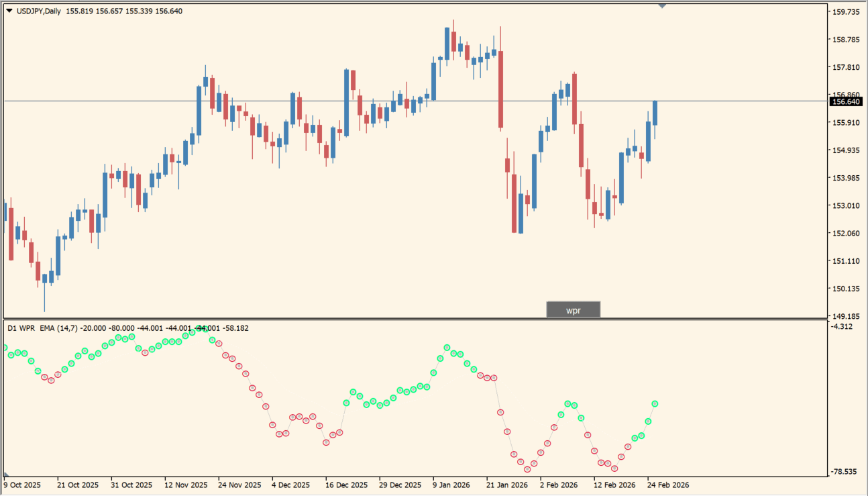Select the D1 WPR EMA indicator label
The width and height of the screenshot is (868, 496).
tap(40, 328)
